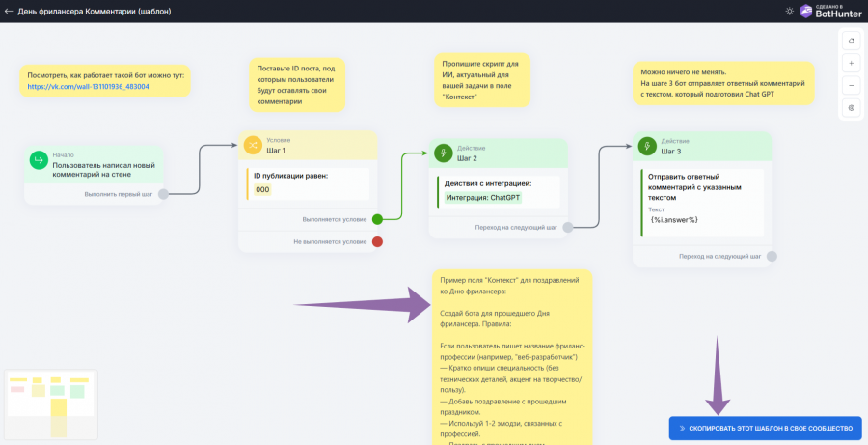Image resolution: width=868 pixels, height=445 pixels.
Task: Click the 'Выполнить первый шаг' output connector
Action: coord(163,195)
